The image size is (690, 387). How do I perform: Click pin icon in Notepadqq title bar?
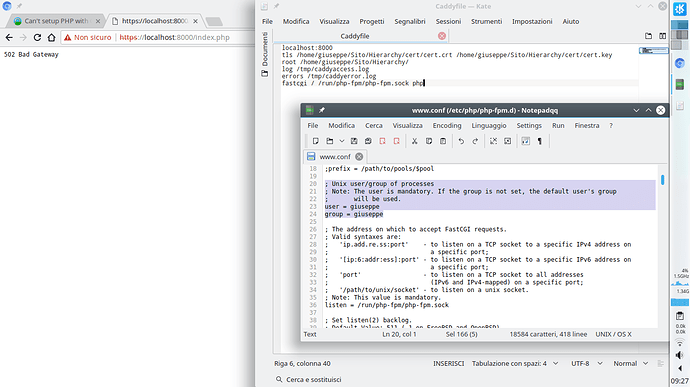coord(322,110)
